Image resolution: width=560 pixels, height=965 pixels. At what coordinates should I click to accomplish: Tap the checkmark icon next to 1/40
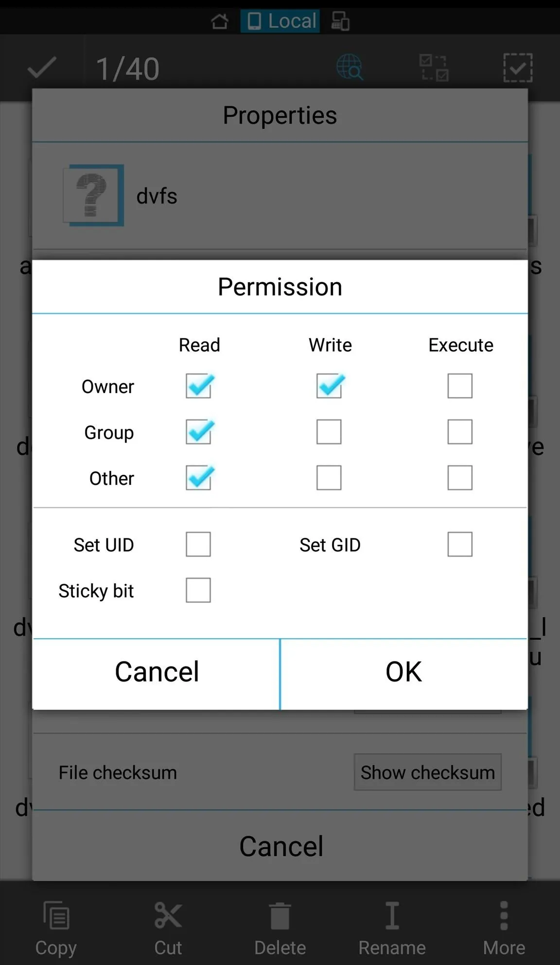pos(42,67)
